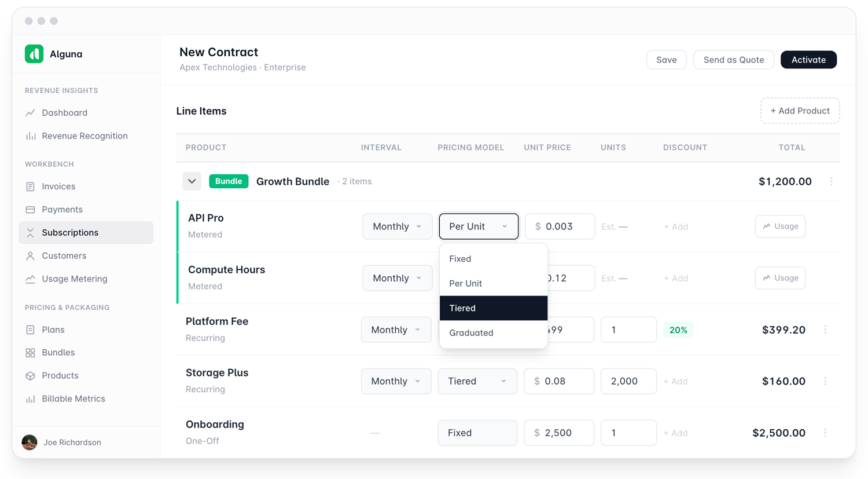Select Tiered in the pricing model menu
Viewport: 868px width, 479px height.
494,308
